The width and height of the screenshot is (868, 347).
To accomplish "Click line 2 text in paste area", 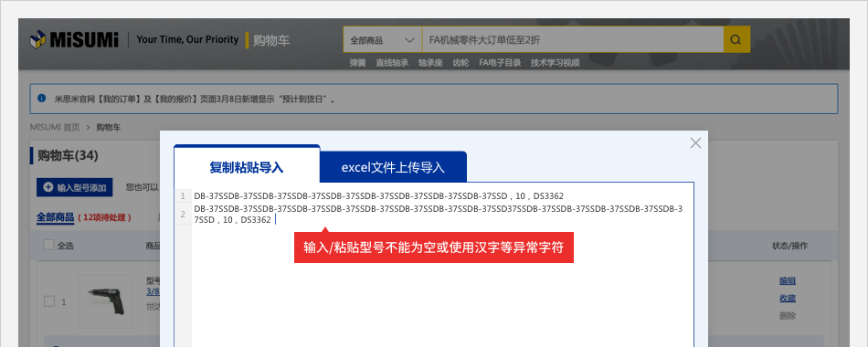I will (438, 215).
